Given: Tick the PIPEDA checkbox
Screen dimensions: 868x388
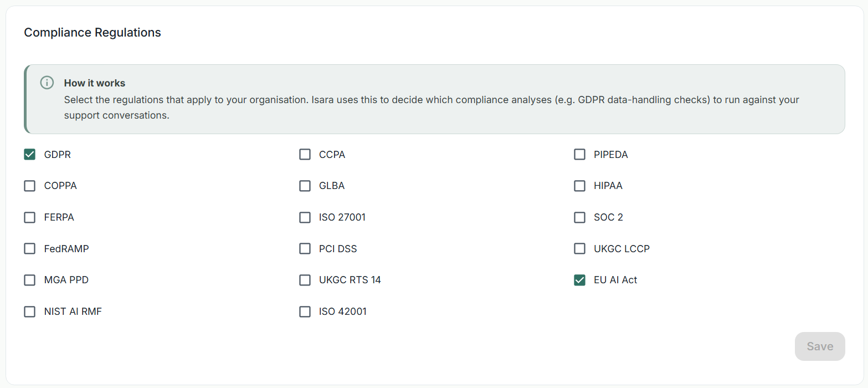Looking at the screenshot, I should [x=579, y=155].
